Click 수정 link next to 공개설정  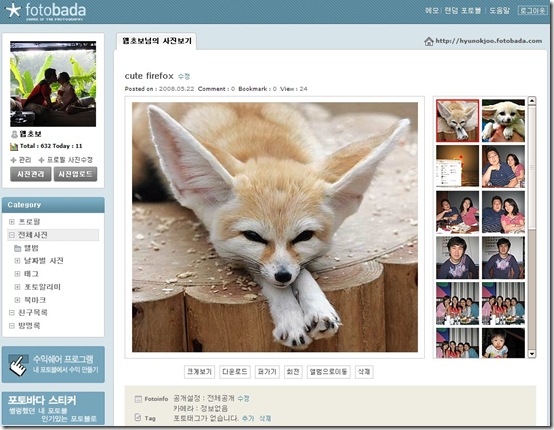click(x=243, y=399)
